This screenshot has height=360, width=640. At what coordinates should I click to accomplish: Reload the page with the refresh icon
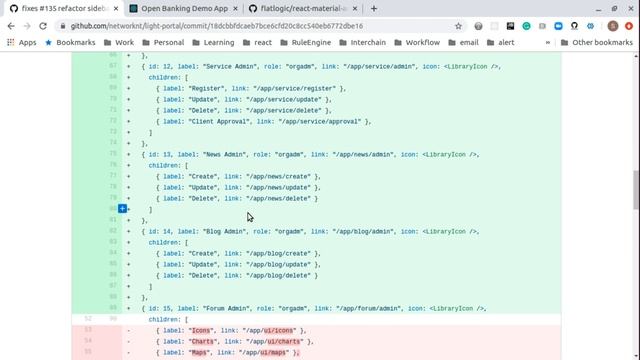(x=43, y=26)
